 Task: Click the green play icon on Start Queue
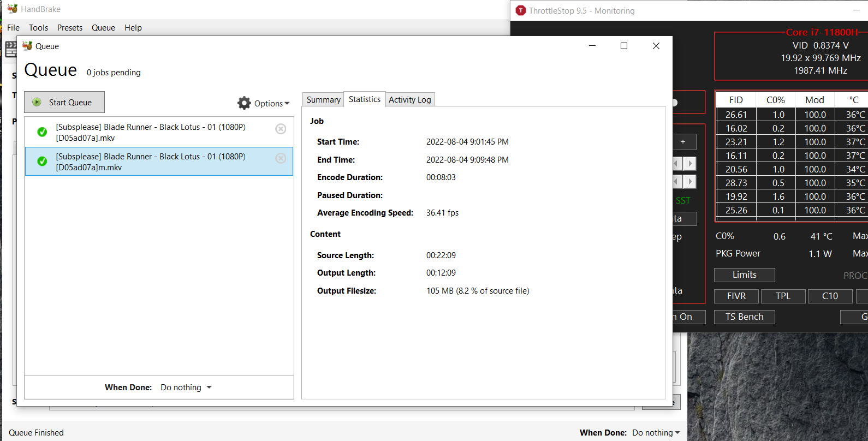coord(37,102)
